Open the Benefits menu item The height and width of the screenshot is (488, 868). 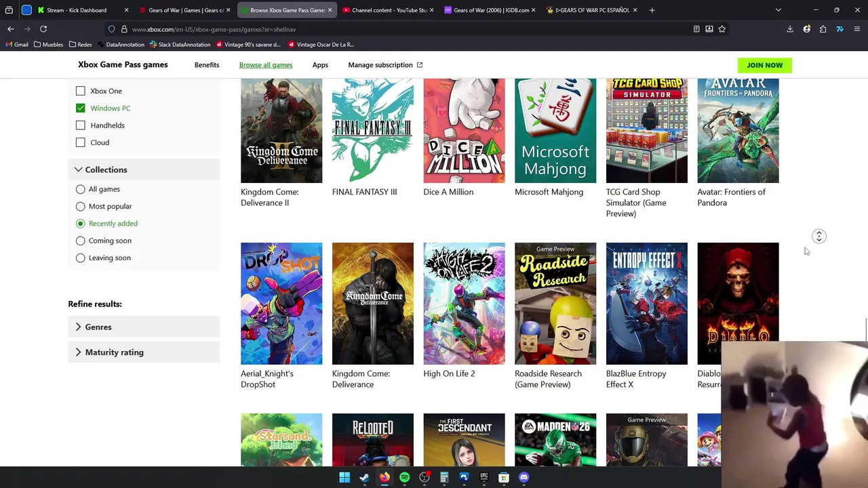(207, 65)
